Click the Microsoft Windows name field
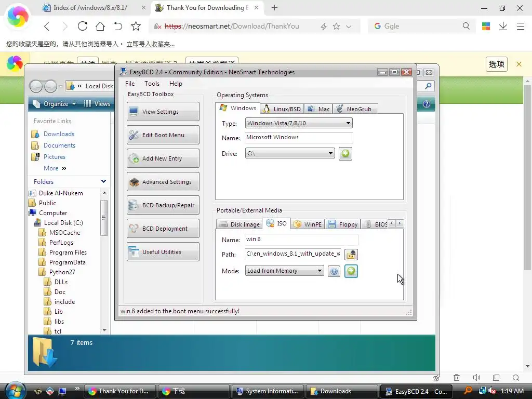 click(299, 137)
